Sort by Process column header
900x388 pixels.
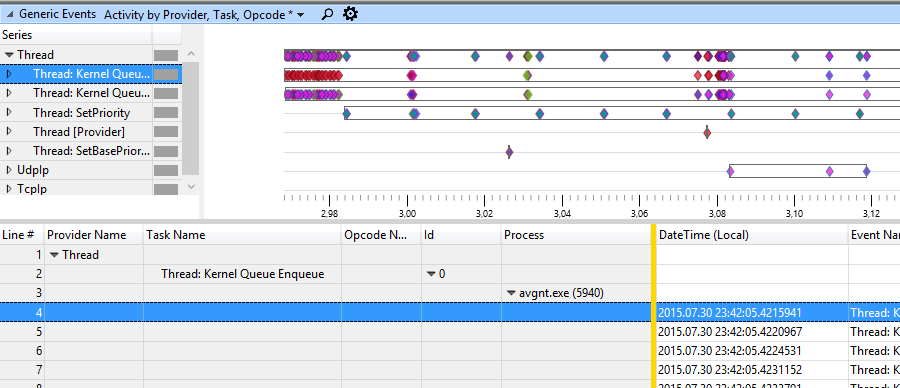pyautogui.click(x=576, y=235)
